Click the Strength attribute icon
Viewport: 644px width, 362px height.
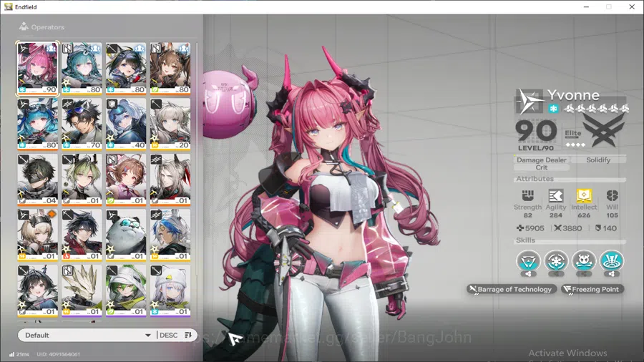(x=528, y=195)
